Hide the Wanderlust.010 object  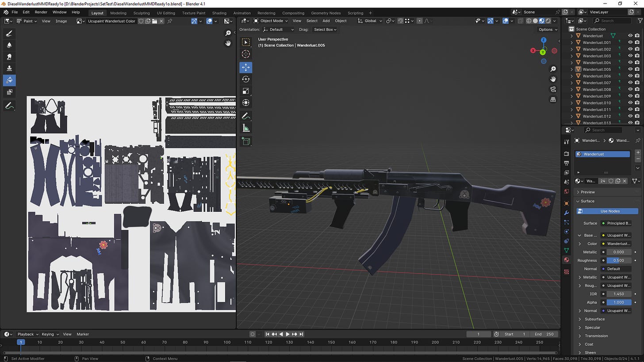coord(630,103)
